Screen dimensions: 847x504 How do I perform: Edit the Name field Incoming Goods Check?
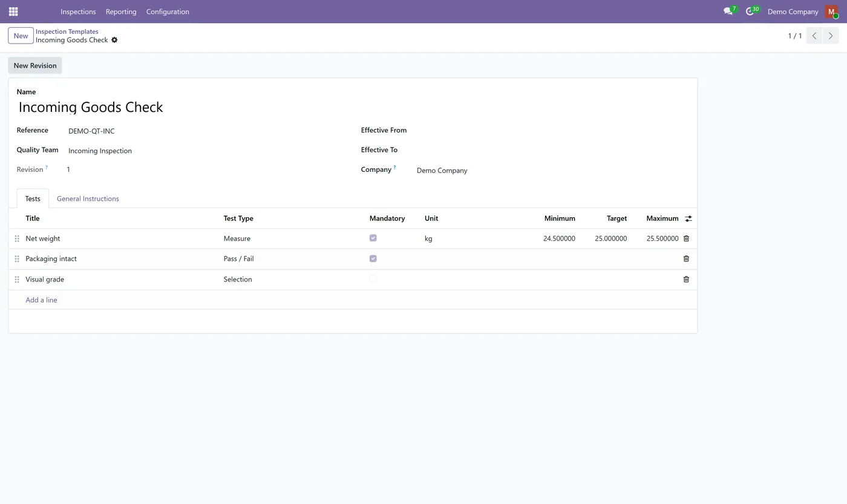[353, 107]
